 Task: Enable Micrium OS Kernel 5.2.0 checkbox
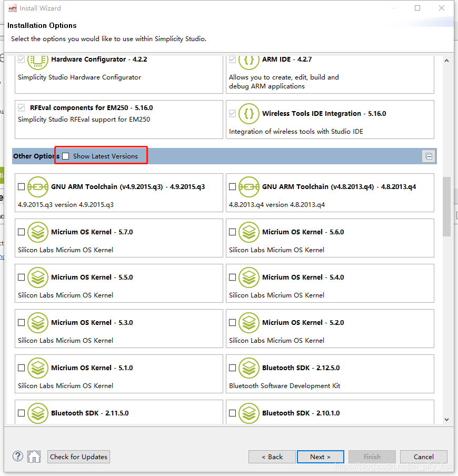(x=233, y=323)
